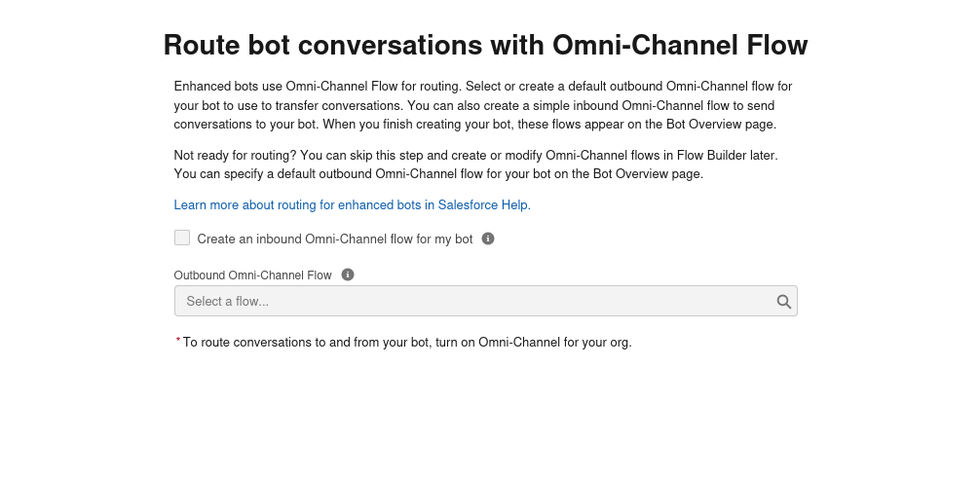Click the magnifier icon in flow field
Image resolution: width=980 pixels, height=477 pixels.
pos(784,302)
